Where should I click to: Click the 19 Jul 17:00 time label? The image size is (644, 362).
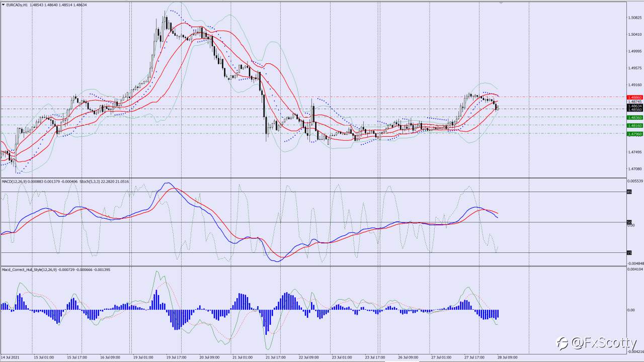coord(177,357)
